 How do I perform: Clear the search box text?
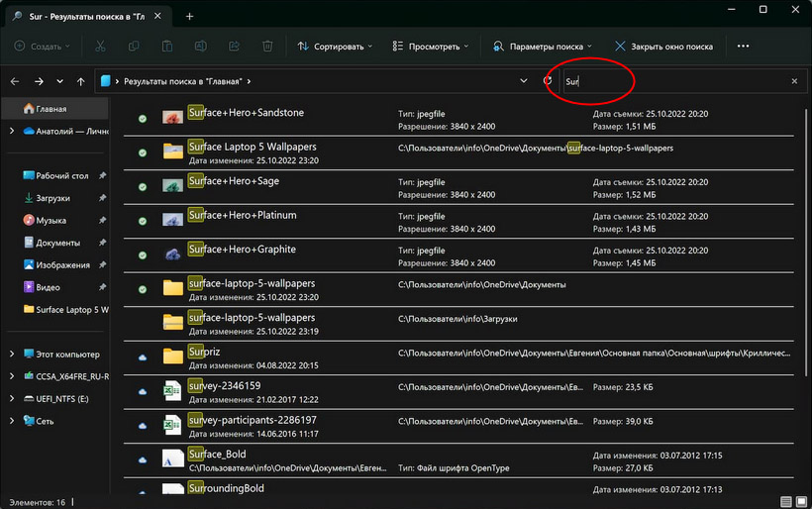click(x=794, y=81)
